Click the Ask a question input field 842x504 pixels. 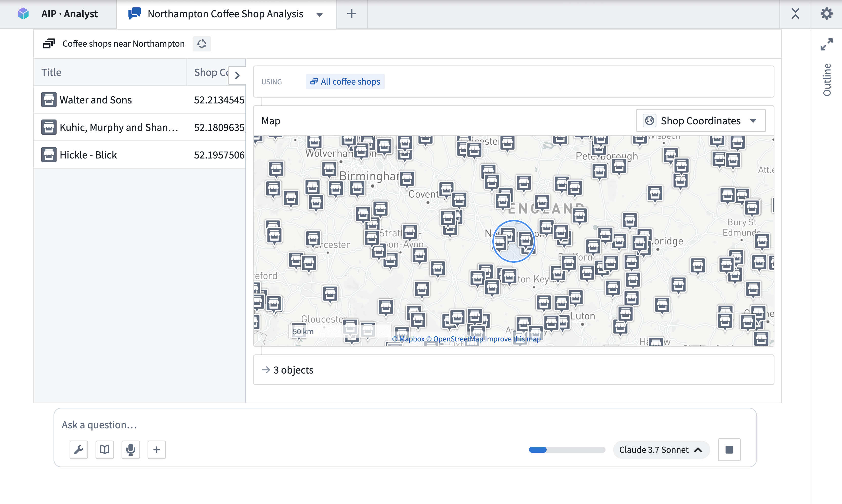(238, 425)
